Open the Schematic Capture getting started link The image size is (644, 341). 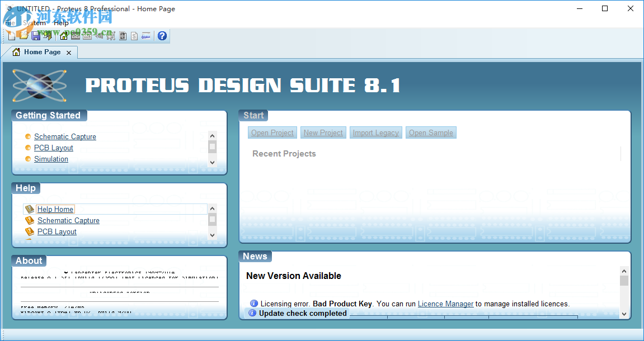[65, 136]
